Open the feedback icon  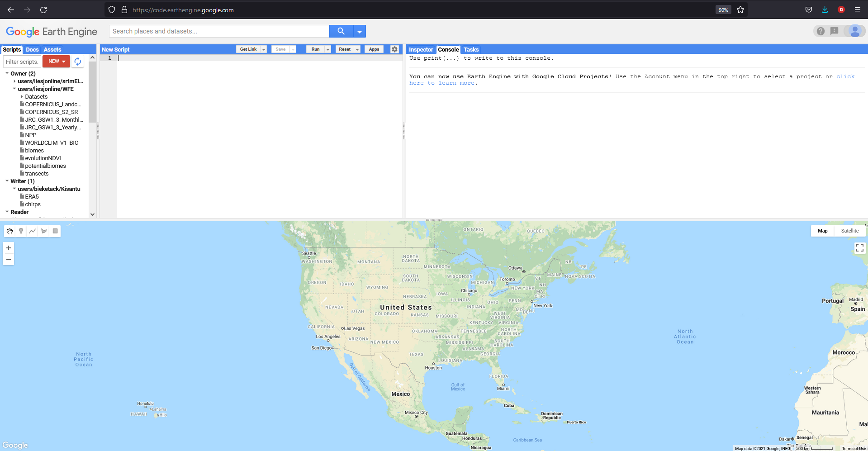tap(835, 31)
